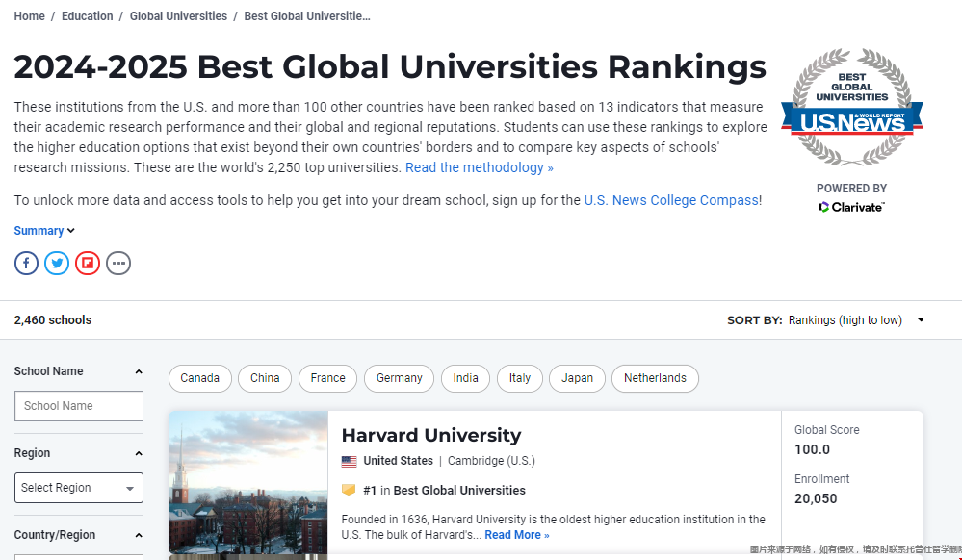Click the page title 2024-2025 Best Global Universities Rankings
962x560 pixels.
tap(390, 66)
